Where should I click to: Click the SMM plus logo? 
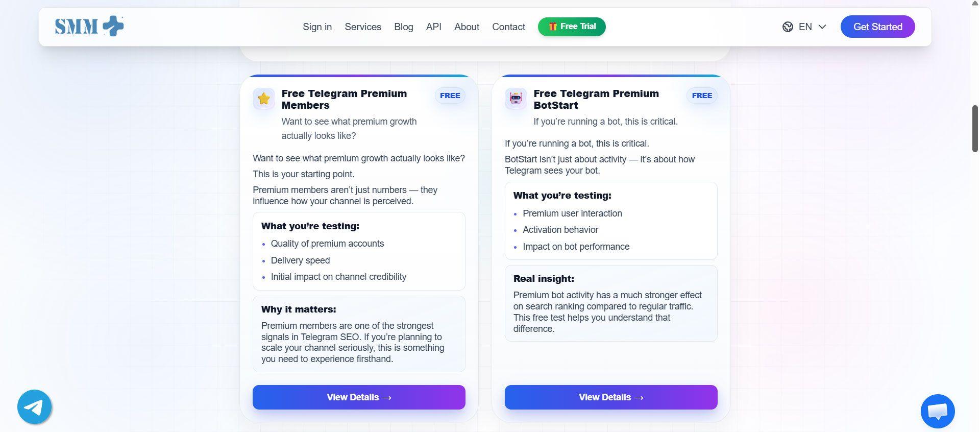click(x=89, y=27)
